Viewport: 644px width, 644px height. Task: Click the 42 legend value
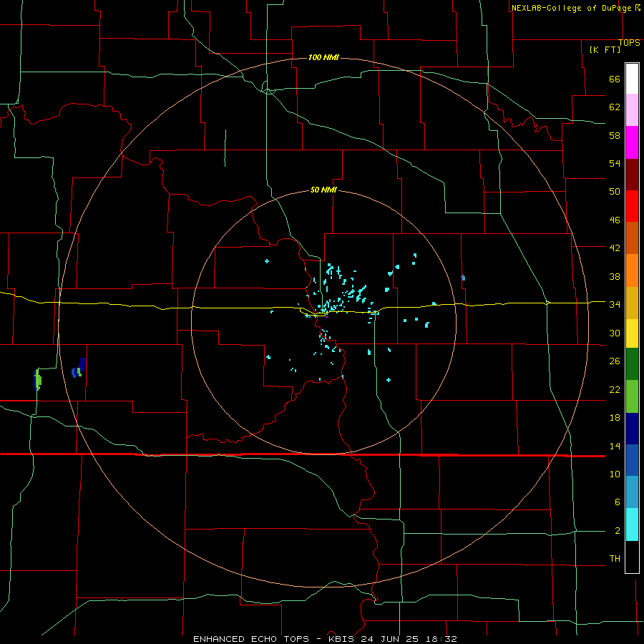click(x=615, y=248)
